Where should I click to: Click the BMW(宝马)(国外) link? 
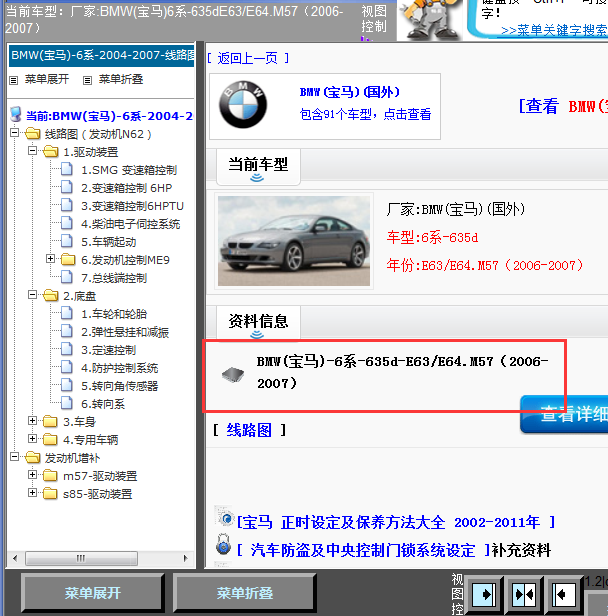pyautogui.click(x=350, y=92)
